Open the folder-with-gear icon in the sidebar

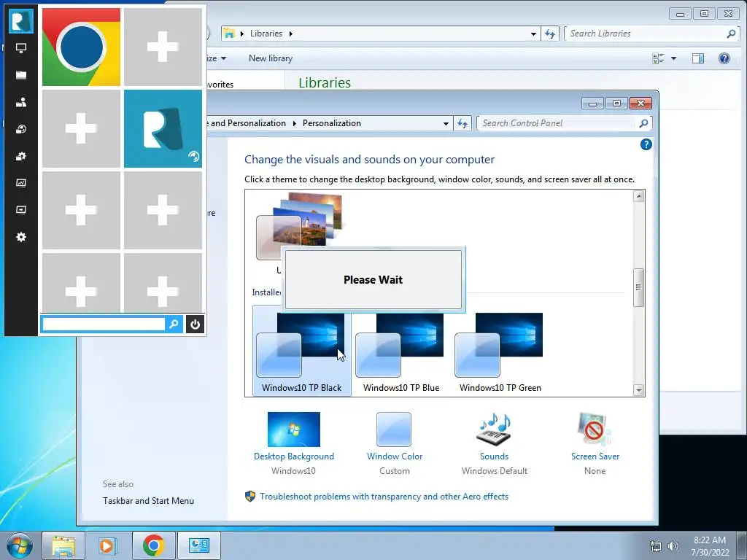(x=21, y=156)
